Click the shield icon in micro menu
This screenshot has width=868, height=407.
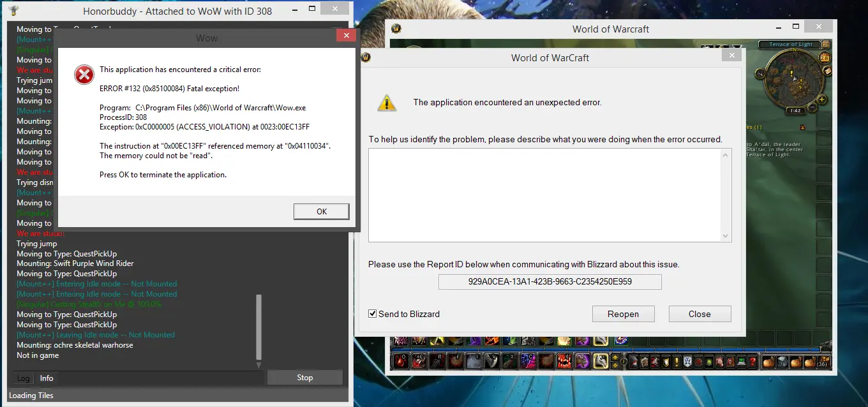(666, 362)
